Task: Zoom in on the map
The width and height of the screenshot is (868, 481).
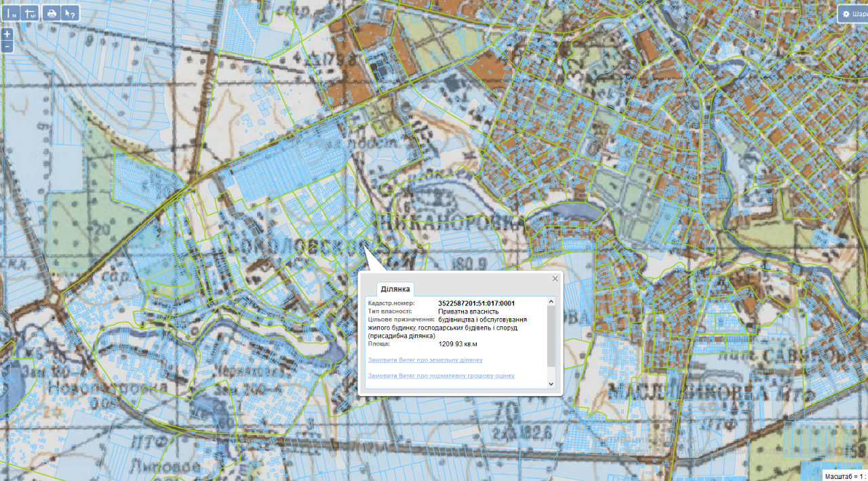Action: (7, 34)
